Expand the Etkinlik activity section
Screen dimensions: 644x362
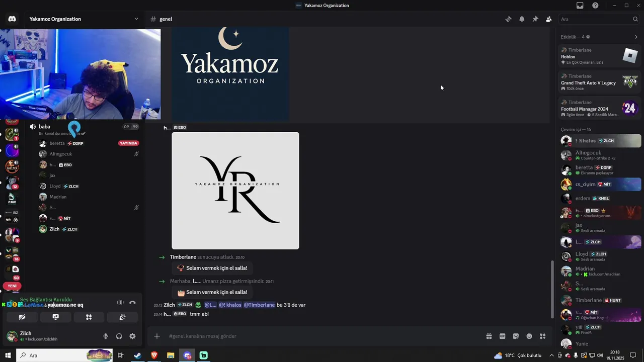coord(636,37)
